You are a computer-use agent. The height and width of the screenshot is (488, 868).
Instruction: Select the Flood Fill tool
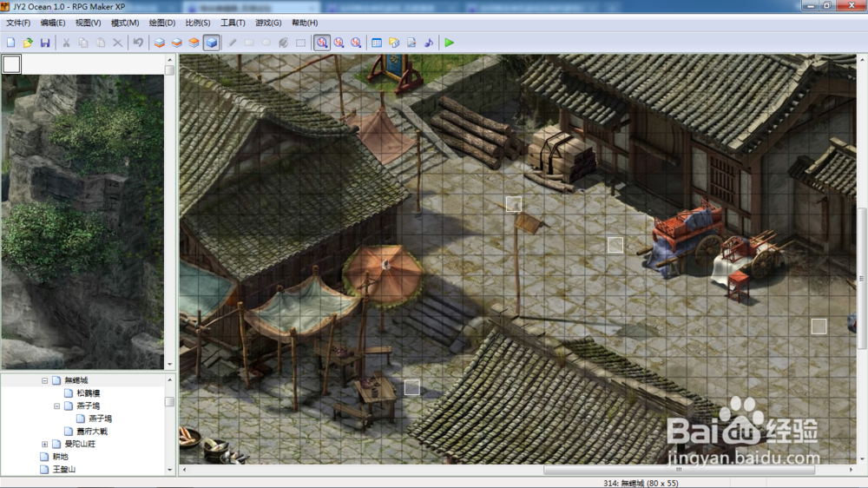coord(284,43)
